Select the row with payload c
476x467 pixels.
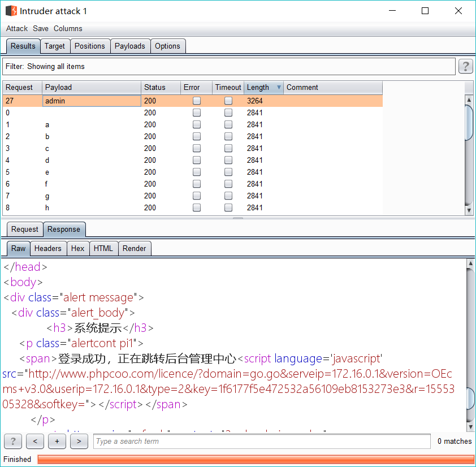(x=192, y=148)
